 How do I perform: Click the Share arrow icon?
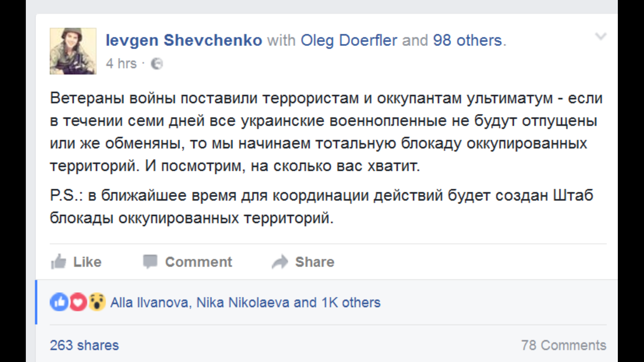click(x=280, y=262)
